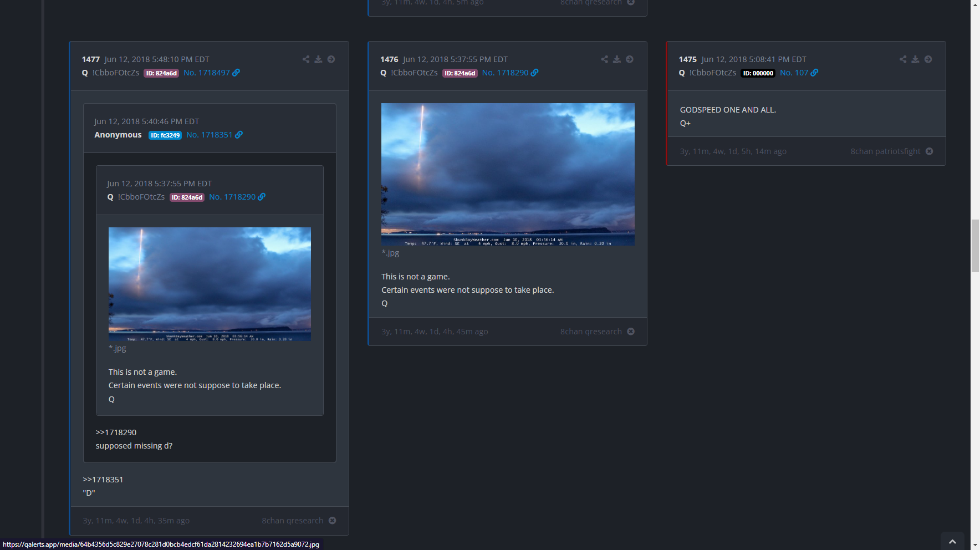This screenshot has height=550, width=980.
Task: Download post 1475 via download icon
Action: 916,59
